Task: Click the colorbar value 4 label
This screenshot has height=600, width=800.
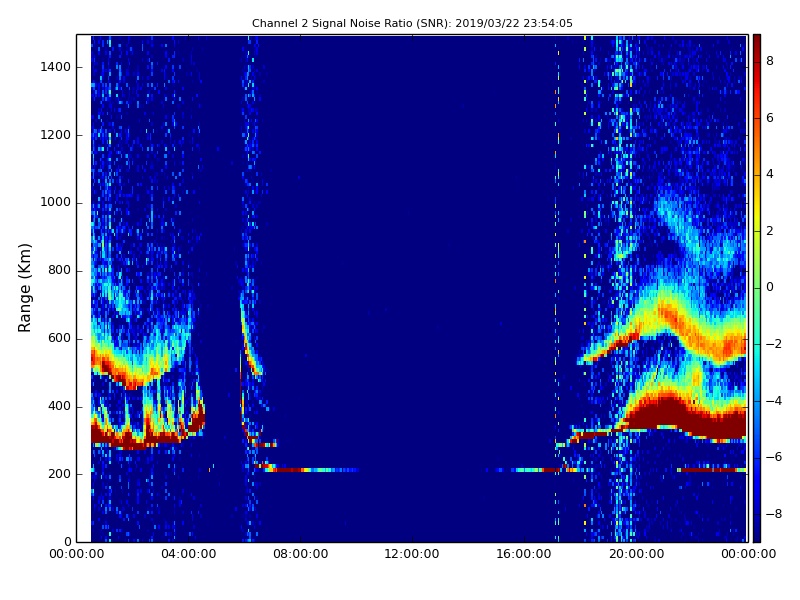Action: pos(770,174)
